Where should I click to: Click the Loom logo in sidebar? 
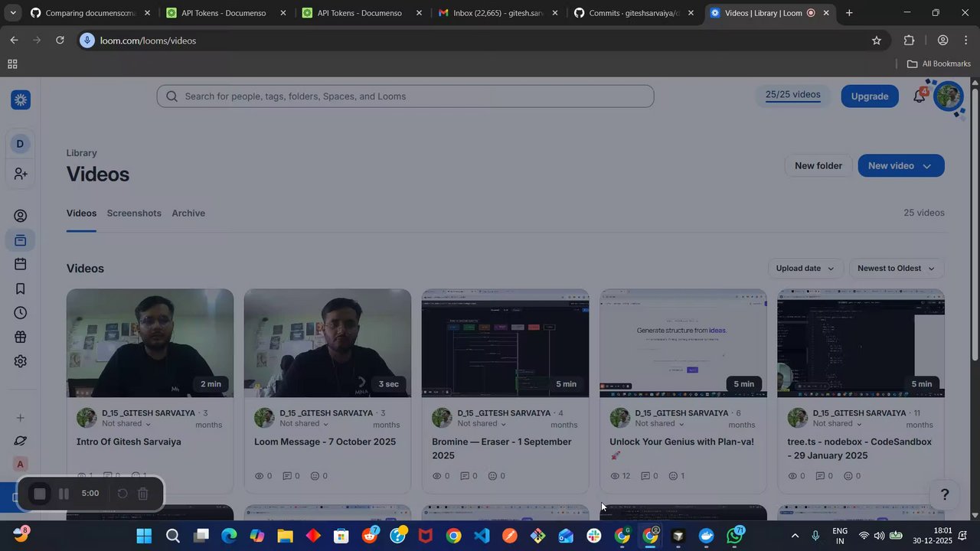21,99
